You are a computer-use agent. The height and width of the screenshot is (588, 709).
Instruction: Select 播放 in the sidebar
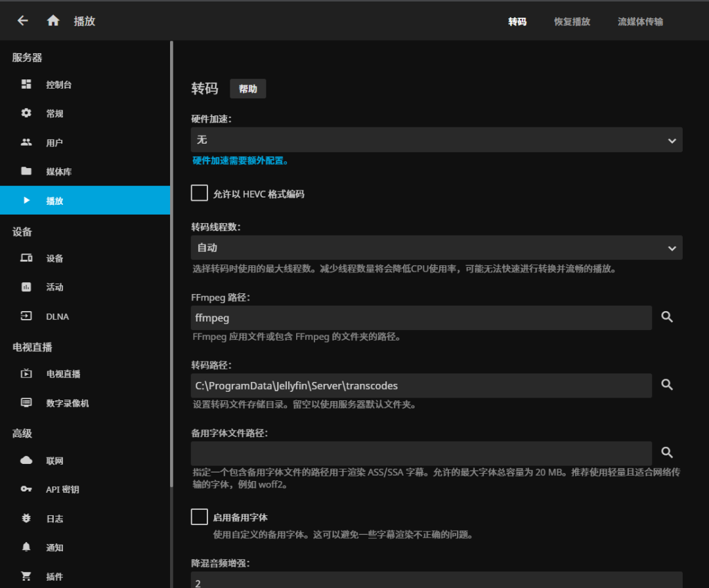[x=85, y=200]
